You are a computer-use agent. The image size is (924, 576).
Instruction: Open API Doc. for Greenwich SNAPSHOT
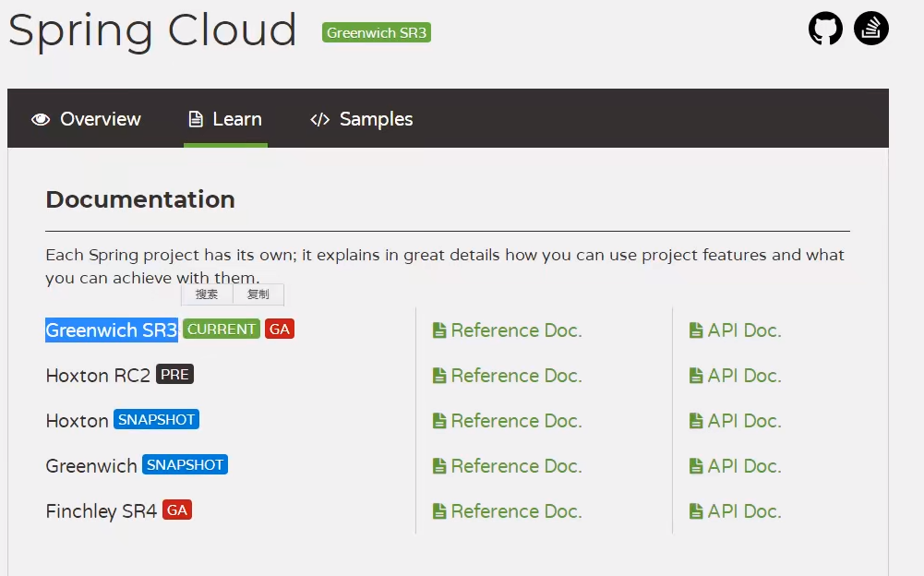coord(735,466)
